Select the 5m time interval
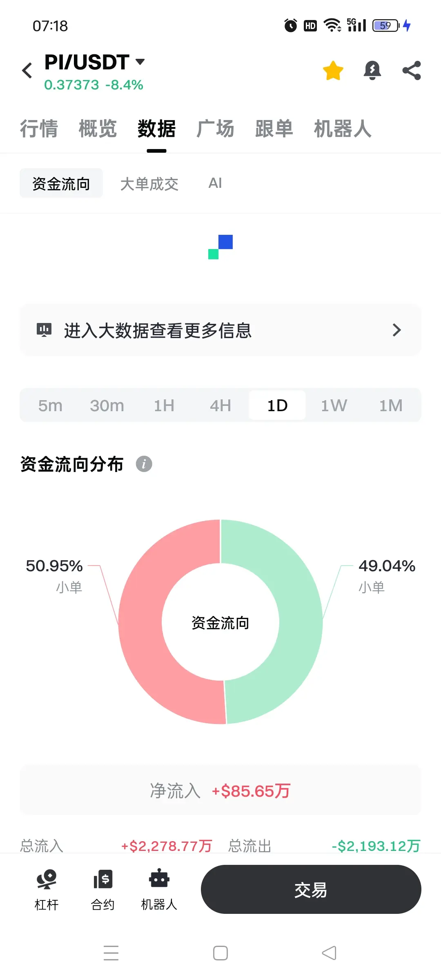 (x=50, y=405)
